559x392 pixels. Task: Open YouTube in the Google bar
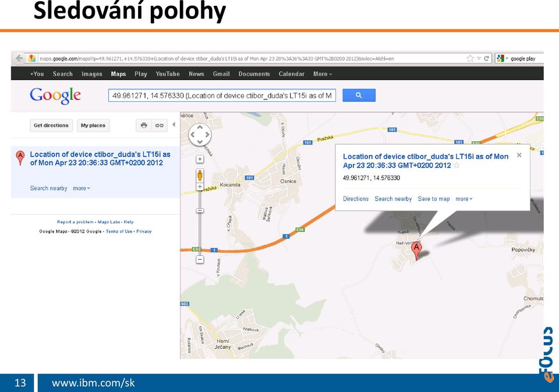[168, 74]
